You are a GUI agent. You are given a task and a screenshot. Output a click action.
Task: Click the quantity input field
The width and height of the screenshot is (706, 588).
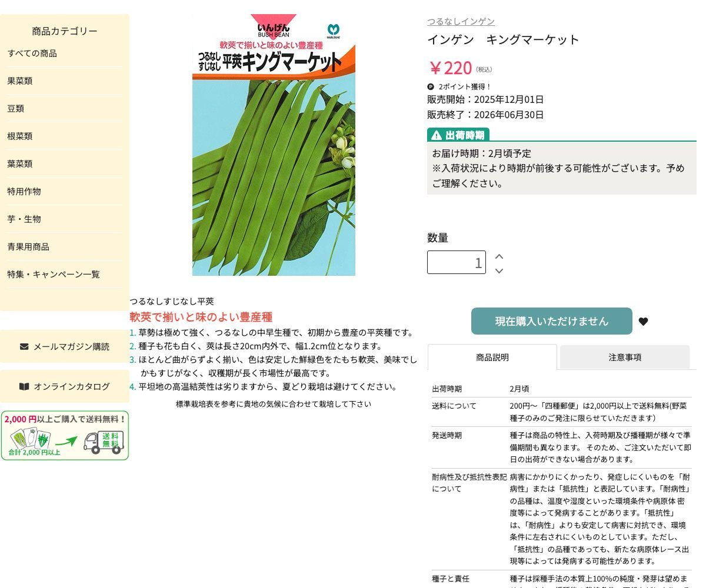coord(456,262)
